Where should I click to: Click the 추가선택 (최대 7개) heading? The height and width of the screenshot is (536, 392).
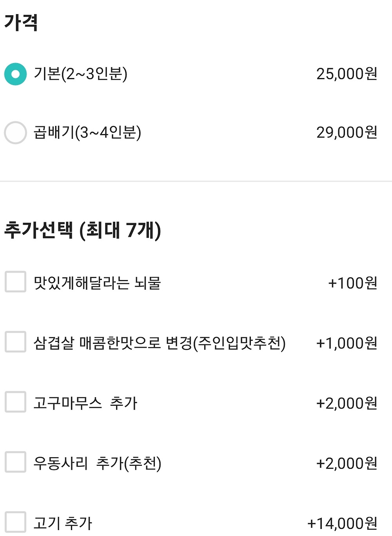(82, 230)
